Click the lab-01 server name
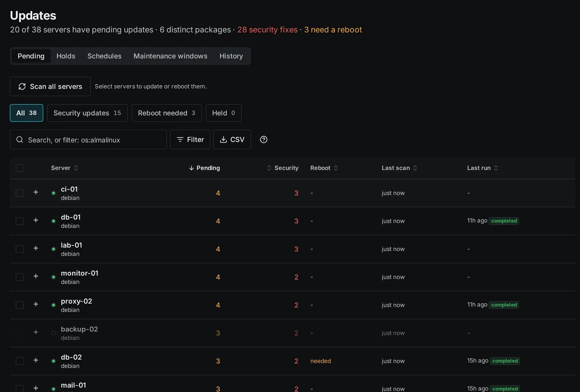This screenshot has height=392, width=580. 71,245
